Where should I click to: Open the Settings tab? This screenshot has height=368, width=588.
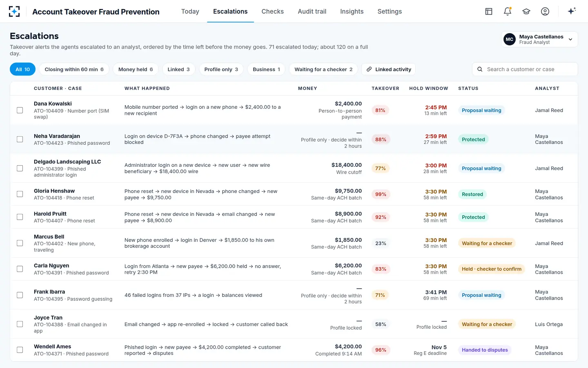[390, 11]
